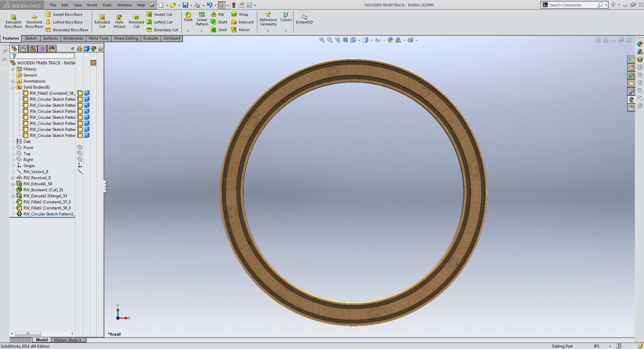Click the Swept Boss/Base command

click(x=64, y=14)
